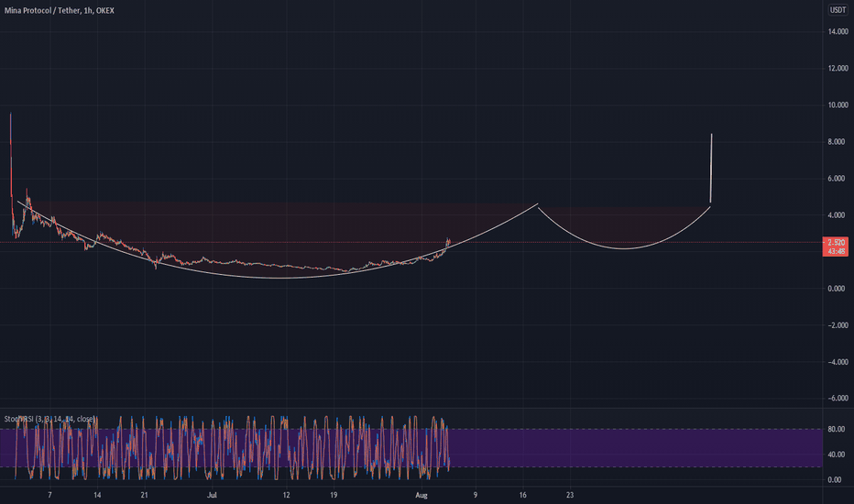Screen dimensions: 854x504
Task: Click the Aug date label
Action: [x=422, y=495]
